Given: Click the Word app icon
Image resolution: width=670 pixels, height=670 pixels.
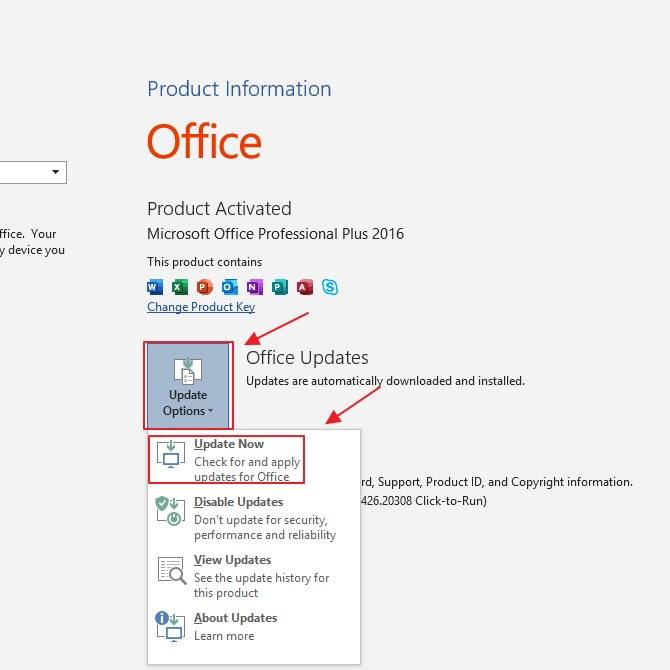Looking at the screenshot, I should pos(155,287).
